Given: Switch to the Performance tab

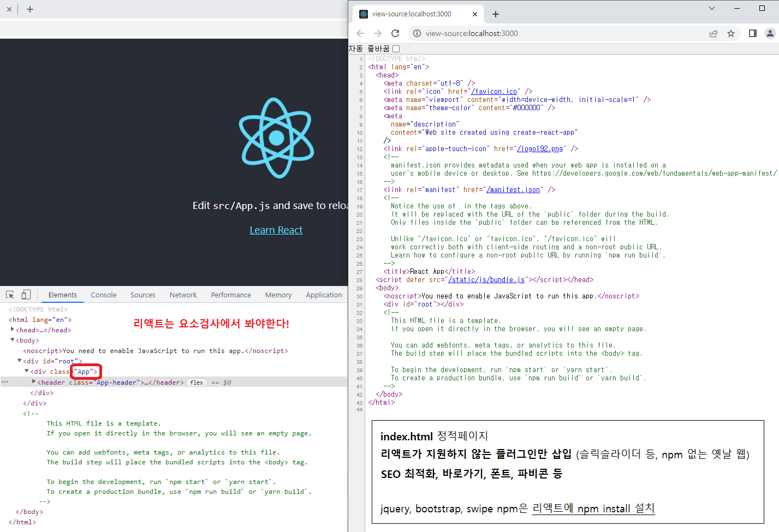Looking at the screenshot, I should (231, 295).
